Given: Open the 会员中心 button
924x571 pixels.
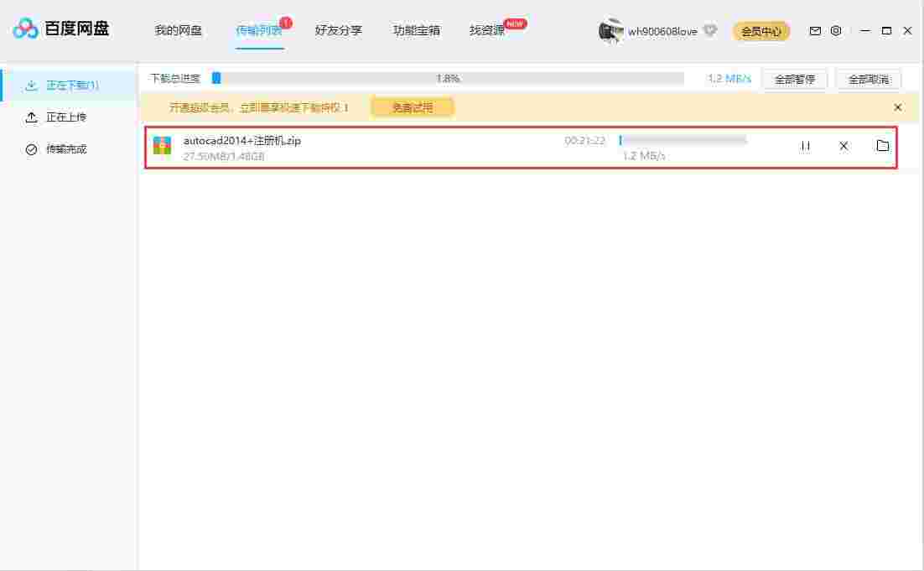Looking at the screenshot, I should click(760, 31).
